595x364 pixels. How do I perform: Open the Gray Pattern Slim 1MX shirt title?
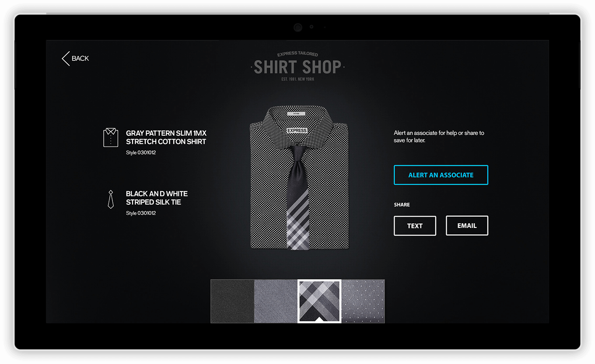[166, 137]
